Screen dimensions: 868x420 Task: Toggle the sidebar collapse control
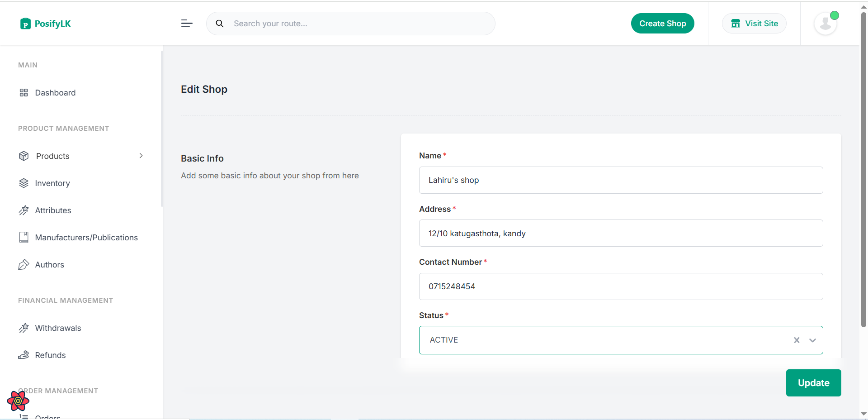click(187, 23)
